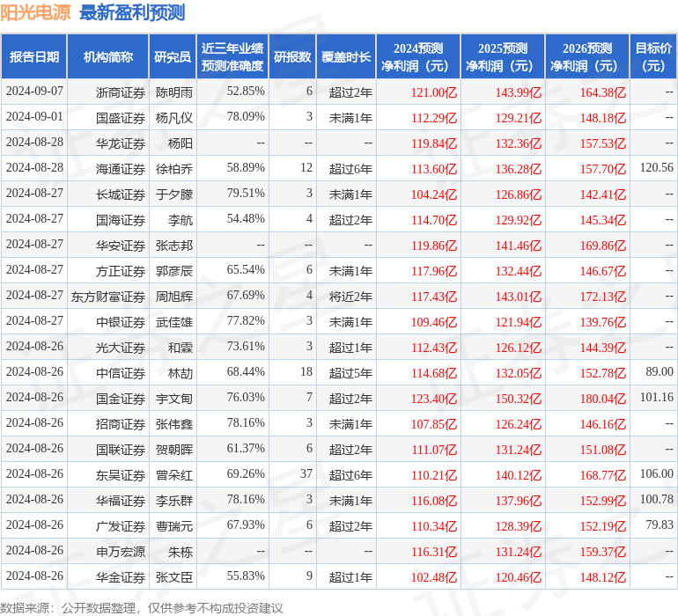Viewport: 678px width, 616px height.
Task: Click researcher name 张伟鑫
Action: [173, 424]
